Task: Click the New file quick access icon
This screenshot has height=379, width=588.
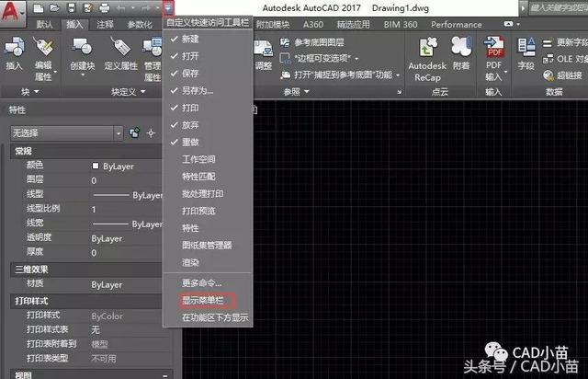Action: click(39, 8)
